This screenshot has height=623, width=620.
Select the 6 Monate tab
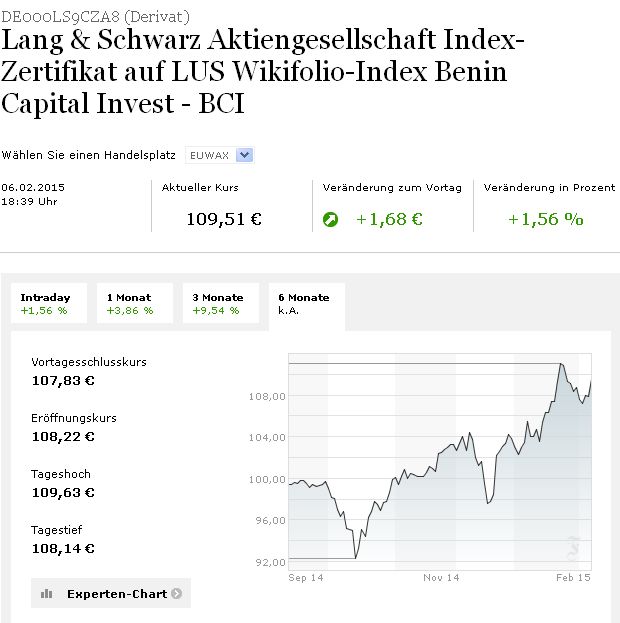coord(305,303)
